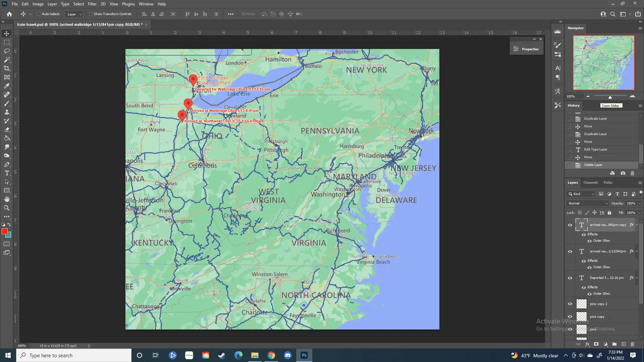Toggle Effects visibility on 'Departed f...' layer
This screenshot has width=644, height=362.
tap(584, 288)
